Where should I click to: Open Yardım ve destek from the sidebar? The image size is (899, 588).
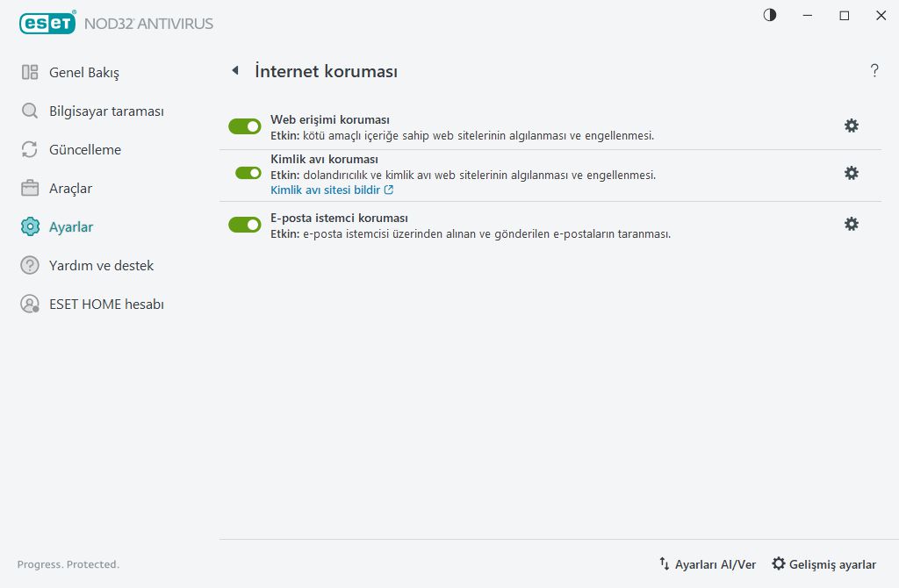click(x=101, y=266)
